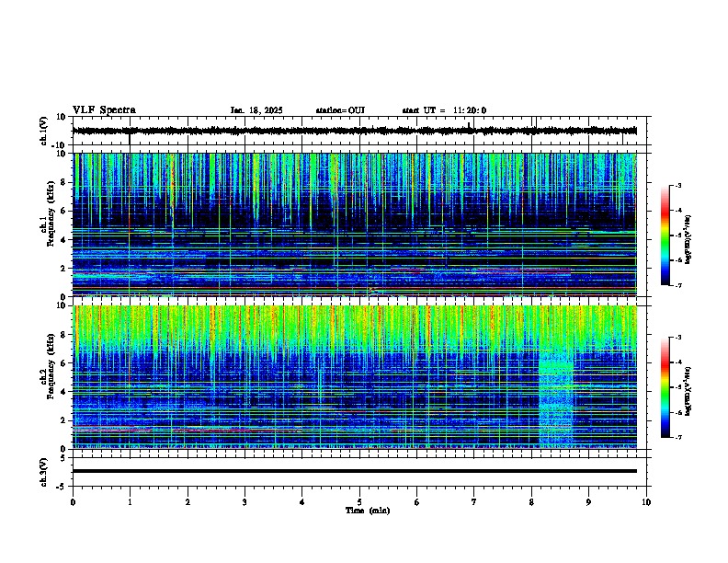Select the "Time (min)" axis label

[368, 511]
